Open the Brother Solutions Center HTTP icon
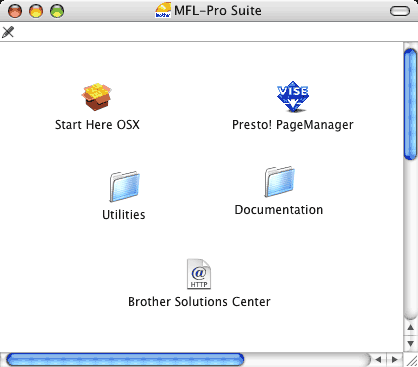 tap(199, 274)
